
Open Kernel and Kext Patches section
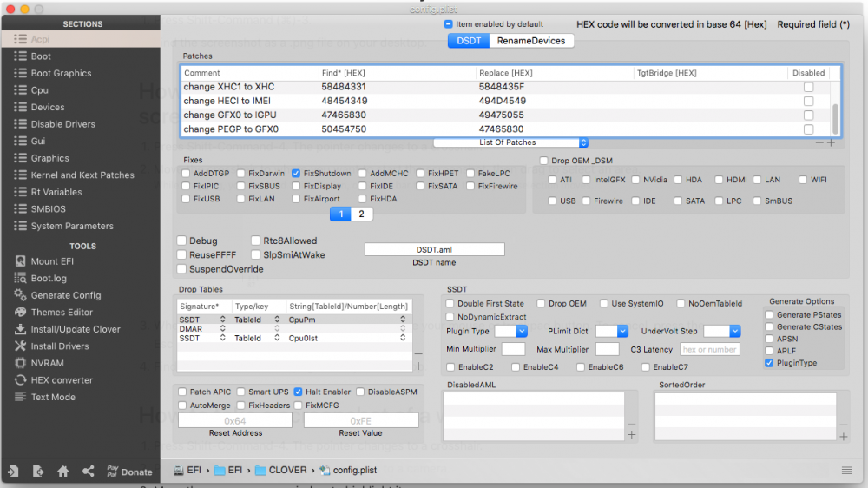tap(80, 175)
